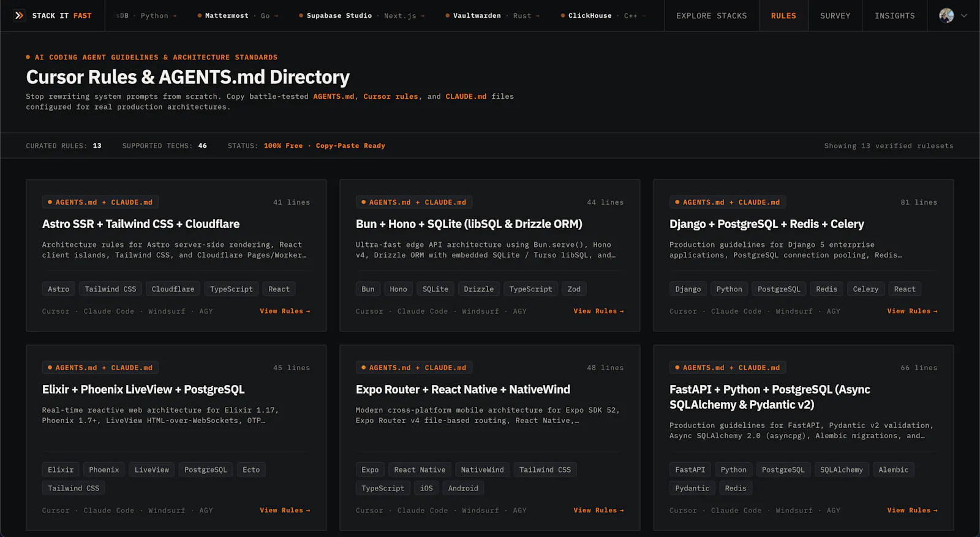
Task: Open FastAPI + Python + PostgreSQL card title
Action: pyautogui.click(x=770, y=397)
